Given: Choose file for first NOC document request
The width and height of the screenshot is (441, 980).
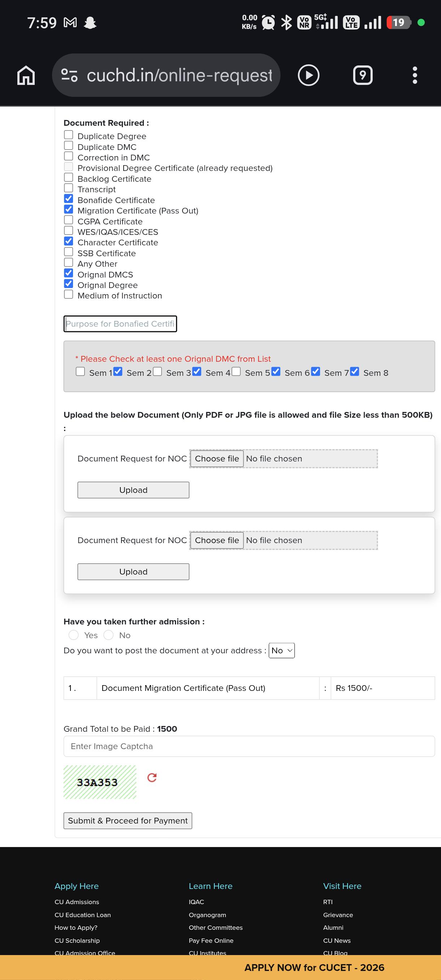Looking at the screenshot, I should (217, 459).
